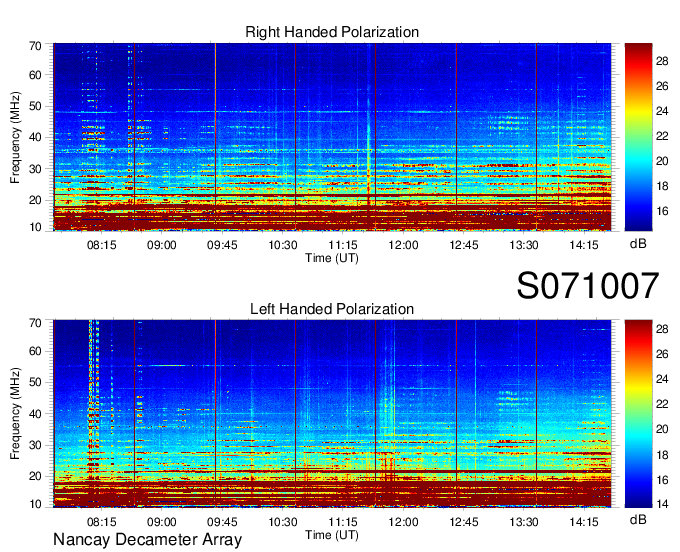This screenshot has width=680, height=552.
Task: Click "50" frequency tick on Right Handed plot
Action: [35, 106]
